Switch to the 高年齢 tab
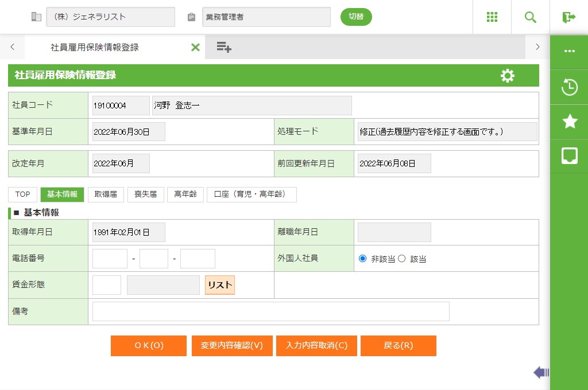Image resolution: width=588 pixels, height=390 pixels. click(x=185, y=194)
